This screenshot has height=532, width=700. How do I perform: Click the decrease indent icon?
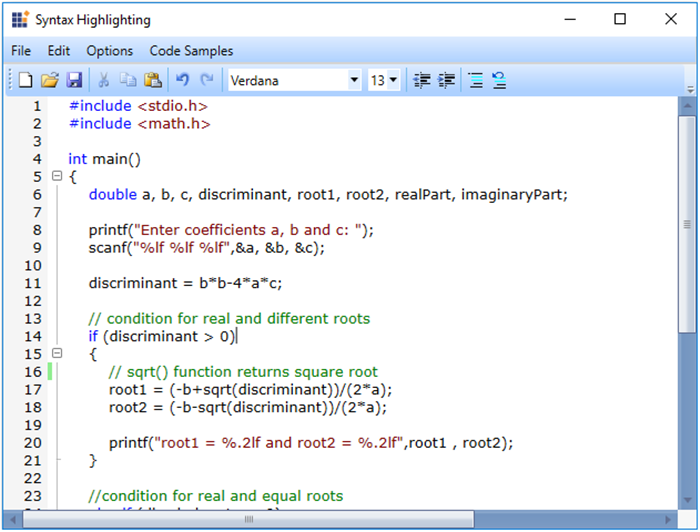point(422,80)
